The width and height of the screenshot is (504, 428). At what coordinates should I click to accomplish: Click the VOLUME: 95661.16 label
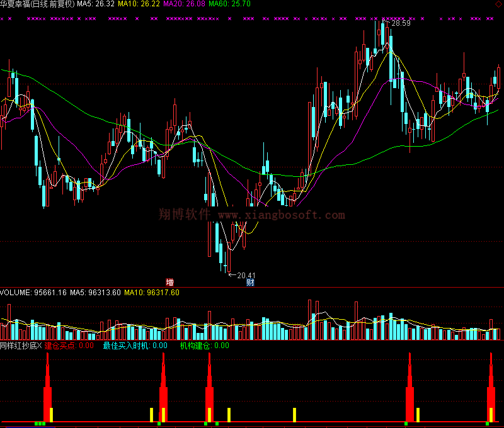click(33, 293)
